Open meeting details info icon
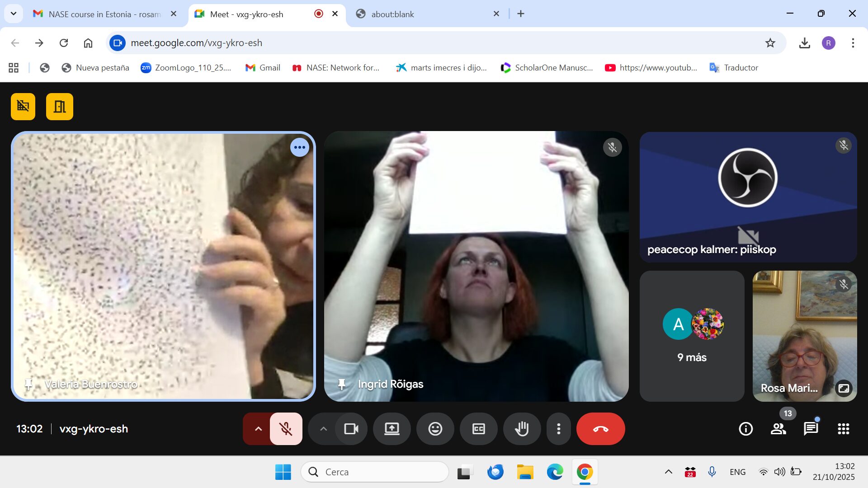 coord(745,429)
